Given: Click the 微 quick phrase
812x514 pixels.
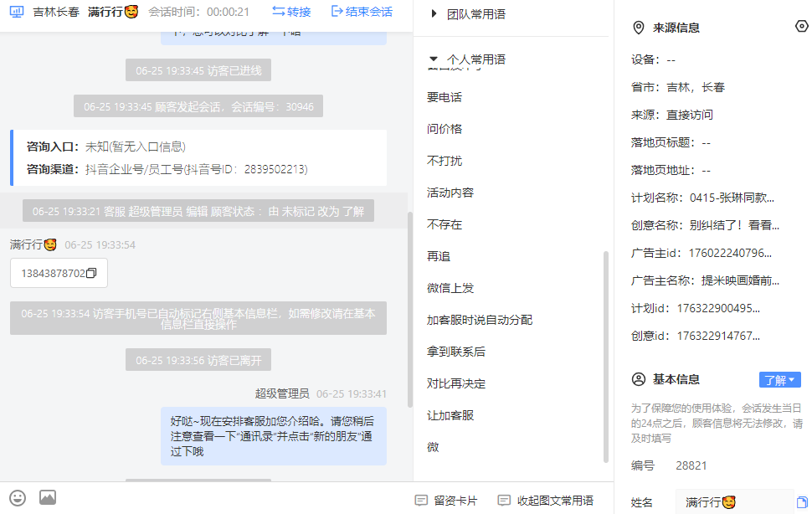Looking at the screenshot, I should click(433, 447).
